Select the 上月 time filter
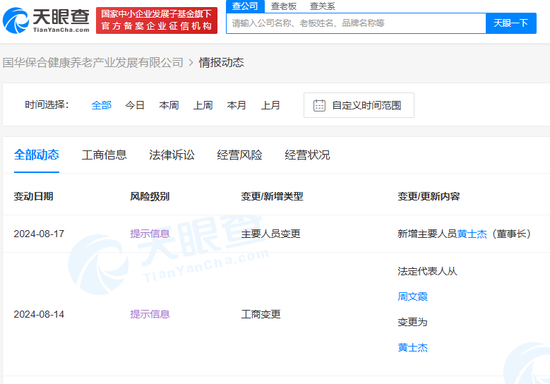 click(270, 105)
